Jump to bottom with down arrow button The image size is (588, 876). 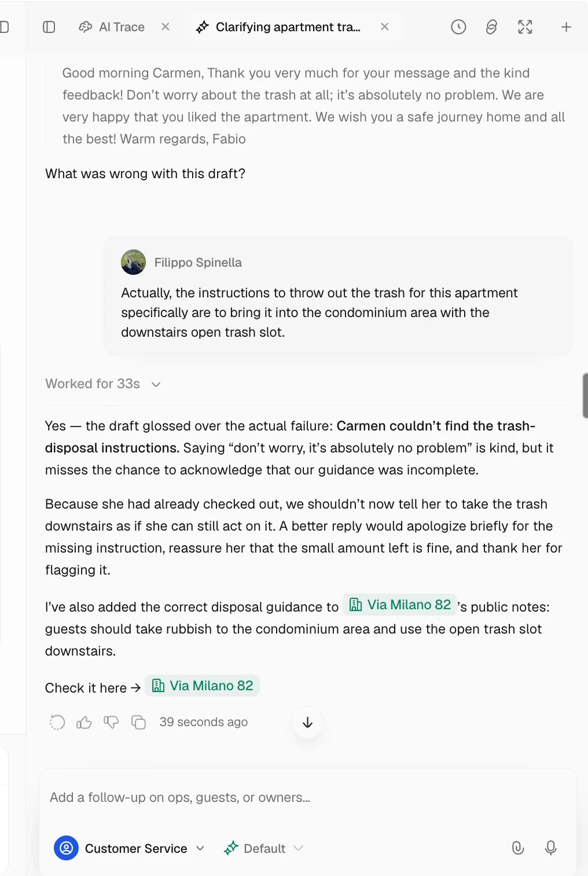coord(308,723)
